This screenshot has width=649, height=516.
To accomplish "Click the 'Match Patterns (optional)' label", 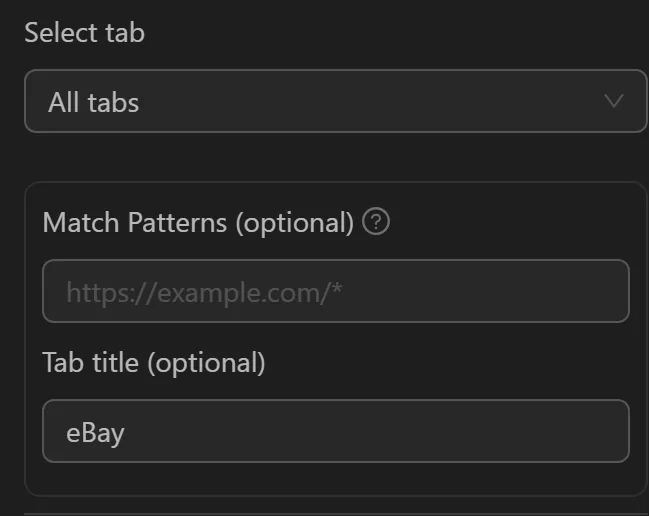I will click(x=198, y=222).
